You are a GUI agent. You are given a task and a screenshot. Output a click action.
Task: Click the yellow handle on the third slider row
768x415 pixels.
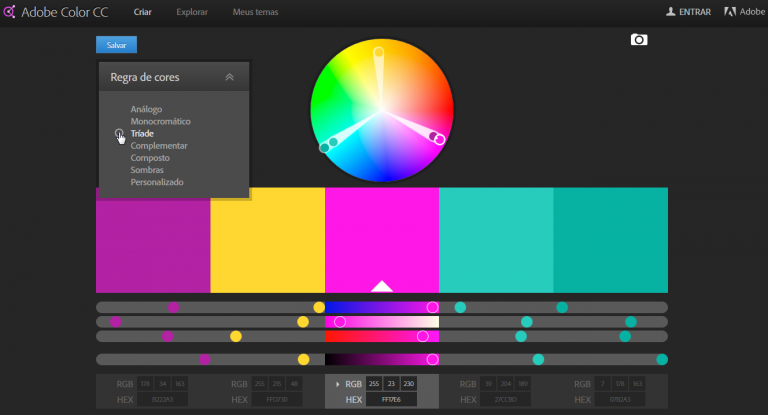(236, 336)
